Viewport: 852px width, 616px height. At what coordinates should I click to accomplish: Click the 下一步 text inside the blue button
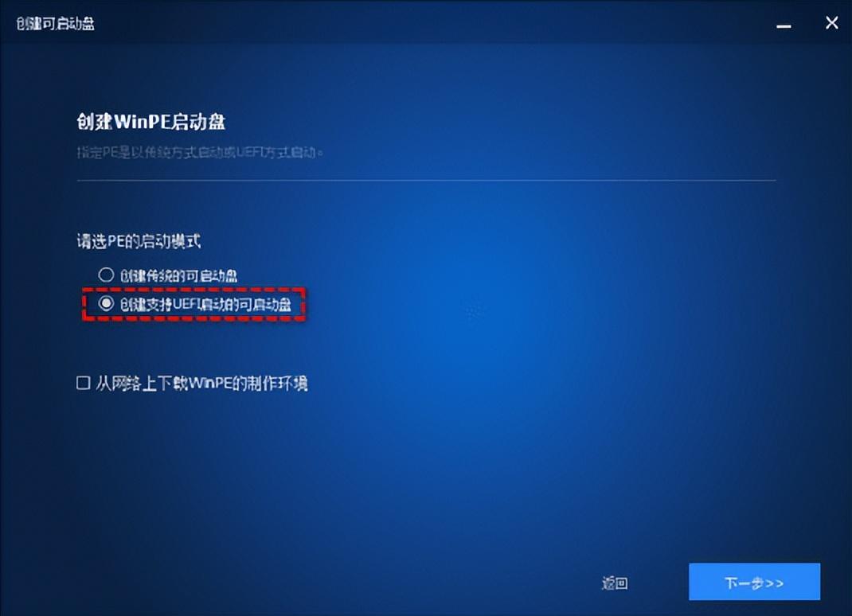(745, 583)
